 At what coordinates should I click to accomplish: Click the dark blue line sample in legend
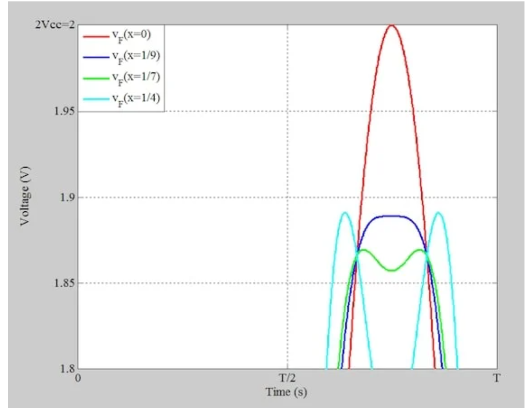96,57
